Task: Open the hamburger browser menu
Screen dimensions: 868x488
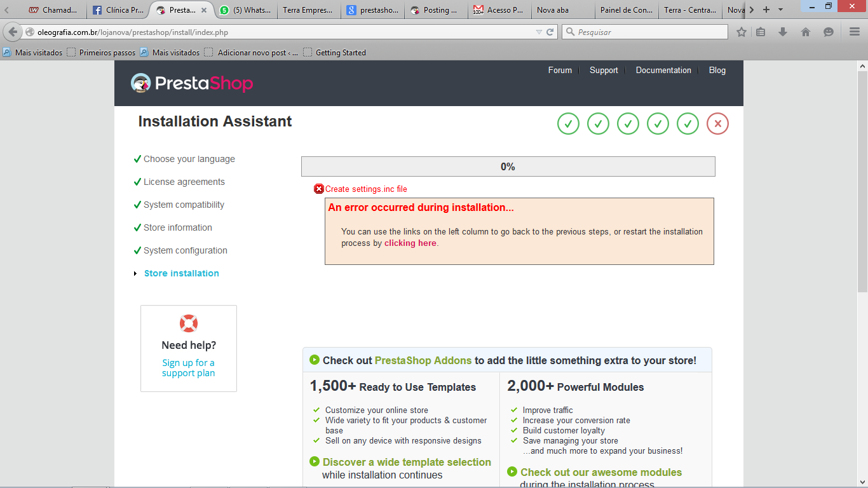Action: [x=855, y=32]
